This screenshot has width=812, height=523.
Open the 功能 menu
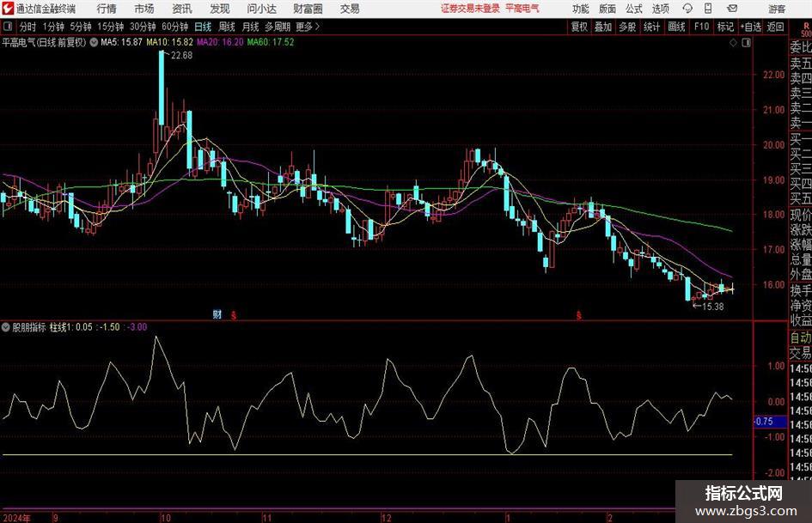(x=581, y=9)
